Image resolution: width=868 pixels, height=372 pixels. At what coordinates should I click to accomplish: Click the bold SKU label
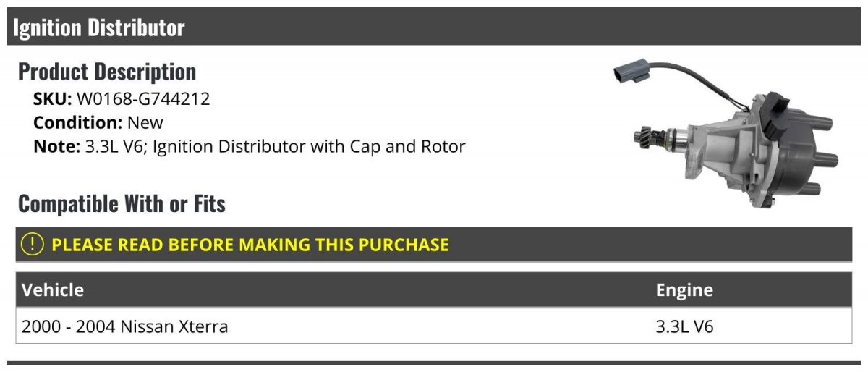pyautogui.click(x=53, y=99)
